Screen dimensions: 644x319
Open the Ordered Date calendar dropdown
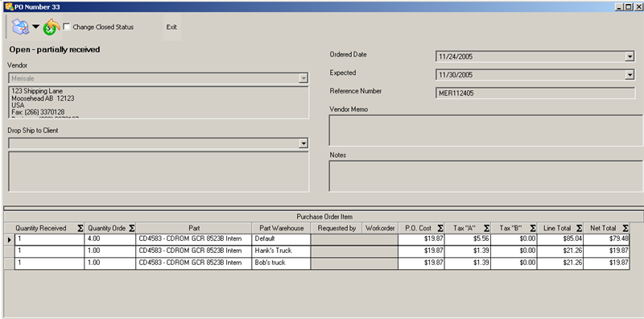(x=630, y=56)
